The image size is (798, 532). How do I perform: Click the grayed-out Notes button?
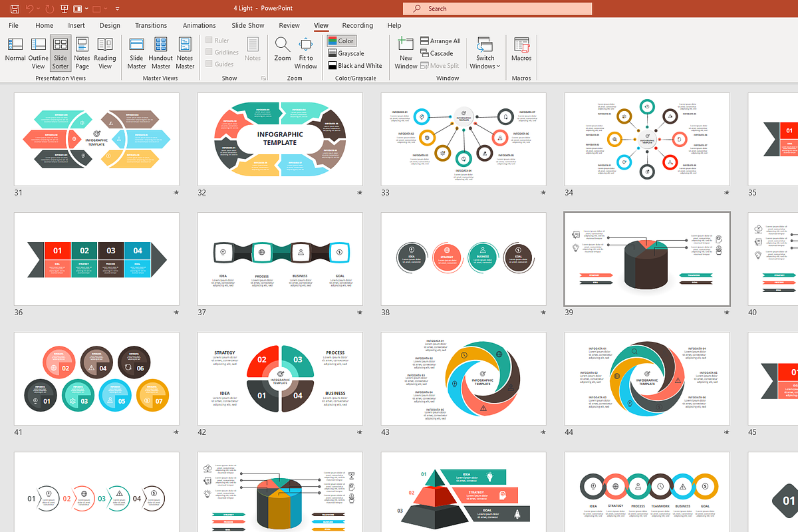click(x=253, y=50)
